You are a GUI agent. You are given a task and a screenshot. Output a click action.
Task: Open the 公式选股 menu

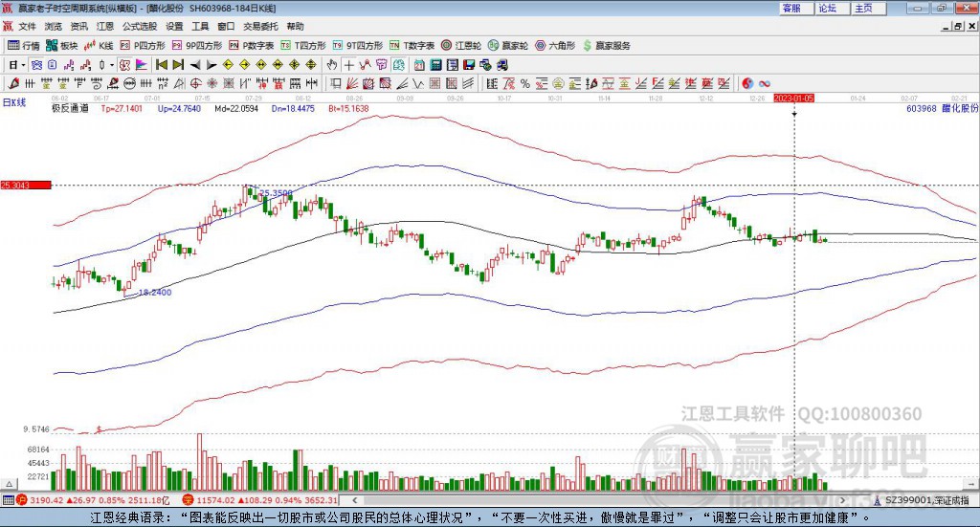click(140, 26)
